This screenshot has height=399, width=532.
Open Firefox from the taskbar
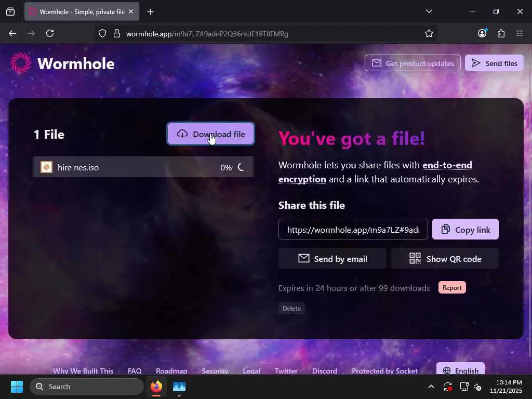point(156,387)
